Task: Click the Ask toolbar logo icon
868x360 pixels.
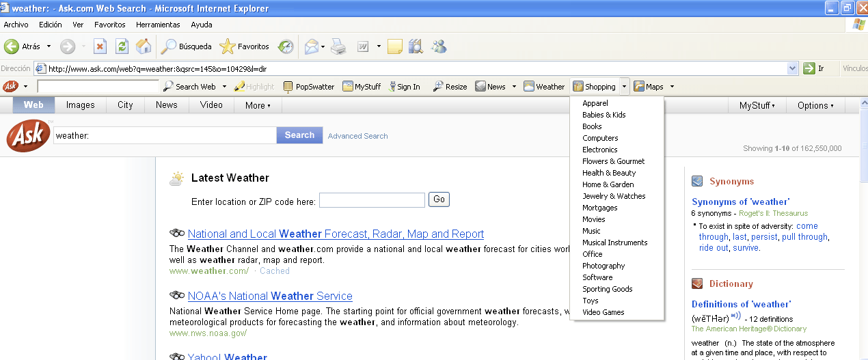Action: coord(10,87)
